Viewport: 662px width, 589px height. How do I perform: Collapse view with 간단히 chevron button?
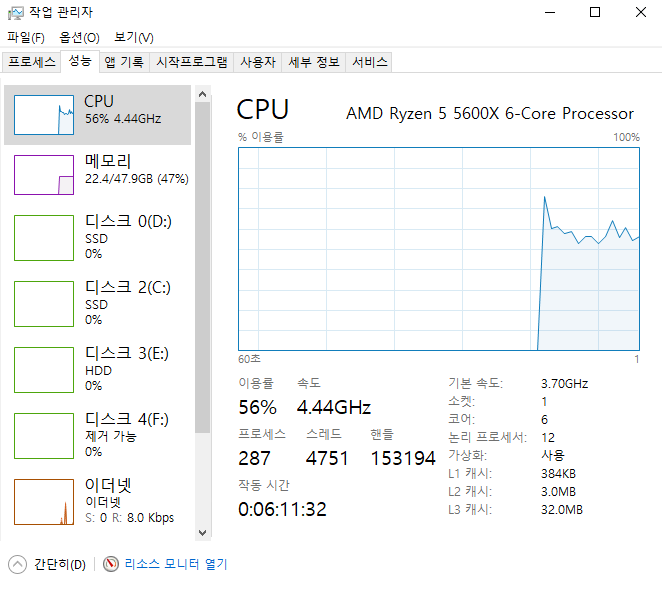(17, 564)
